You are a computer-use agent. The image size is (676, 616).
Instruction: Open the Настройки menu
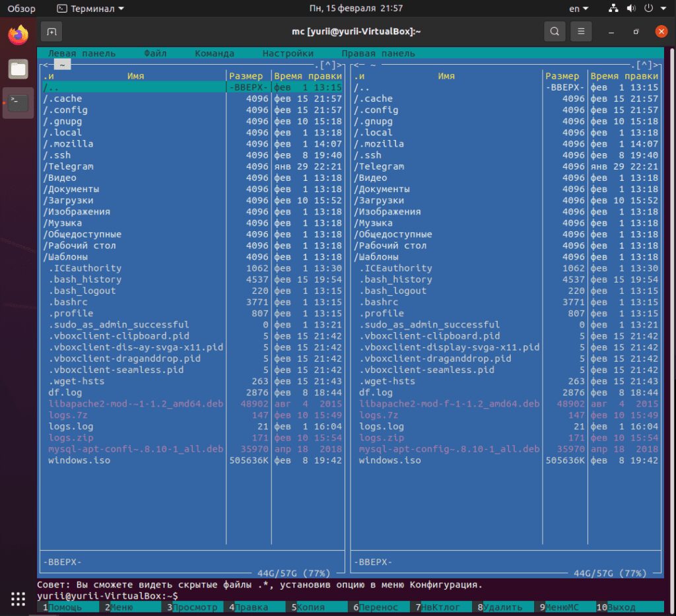pyautogui.click(x=288, y=53)
